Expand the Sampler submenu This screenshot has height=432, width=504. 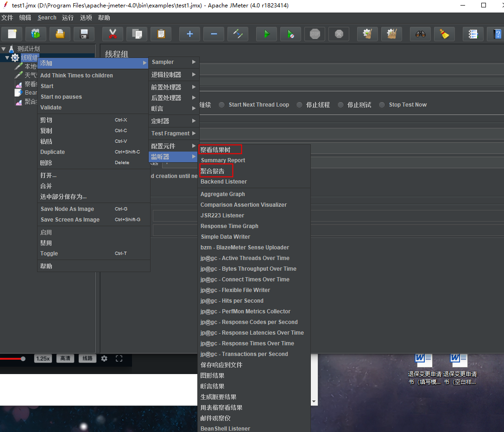[x=174, y=62]
